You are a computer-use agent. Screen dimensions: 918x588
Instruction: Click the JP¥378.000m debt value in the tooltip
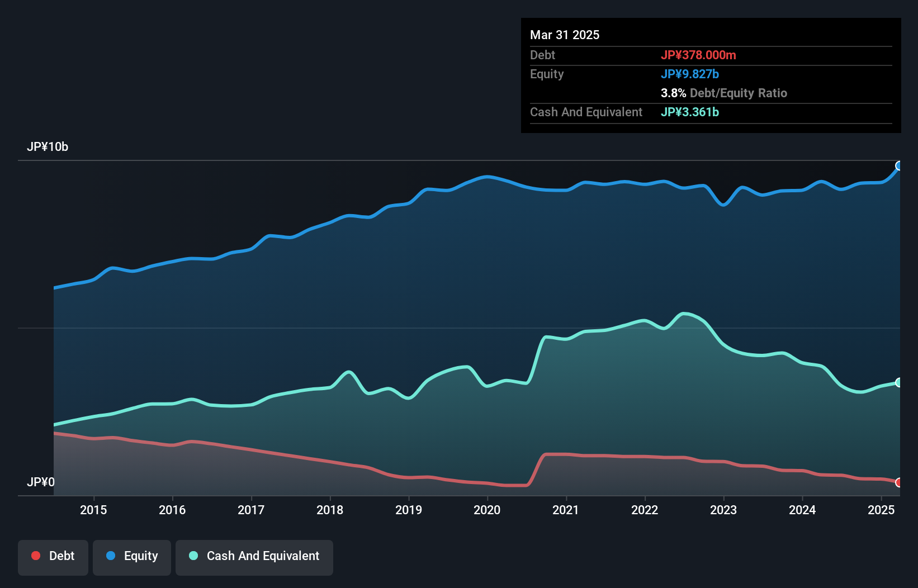coord(699,55)
